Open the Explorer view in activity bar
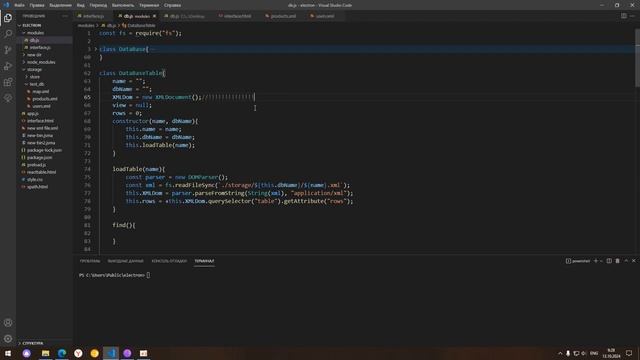Screen dimensions: 640x360 pyautogui.click(x=8, y=18)
